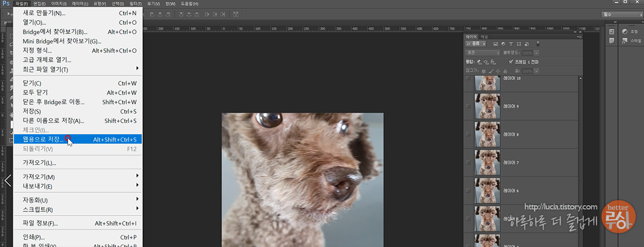Open the Properties panel icon in dock
This screenshot has height=247, width=644.
612,41
